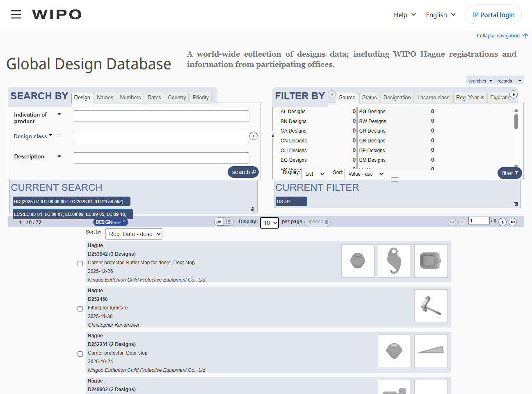Open the filter Sort Value - asc dropdown
The width and height of the screenshot is (532, 394).
coord(365,174)
